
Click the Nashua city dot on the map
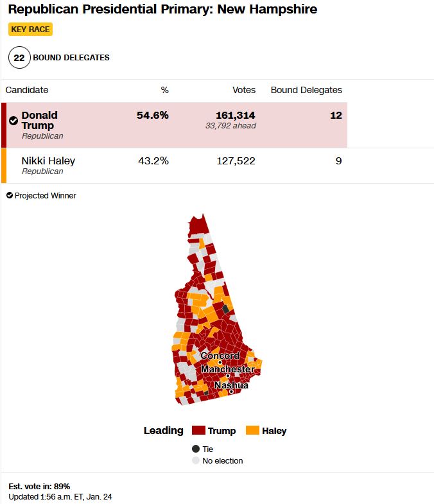coord(232,392)
